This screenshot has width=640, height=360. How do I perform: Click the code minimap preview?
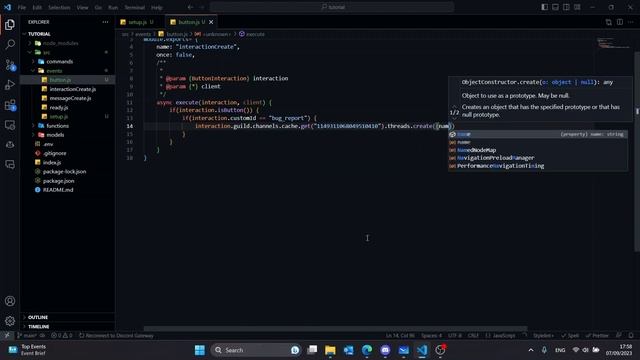pos(613,43)
